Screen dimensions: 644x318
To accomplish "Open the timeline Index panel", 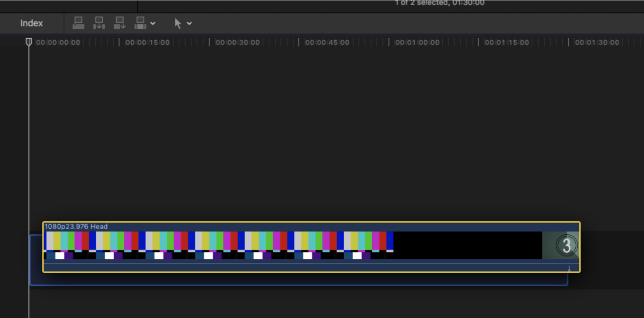I will [x=32, y=23].
